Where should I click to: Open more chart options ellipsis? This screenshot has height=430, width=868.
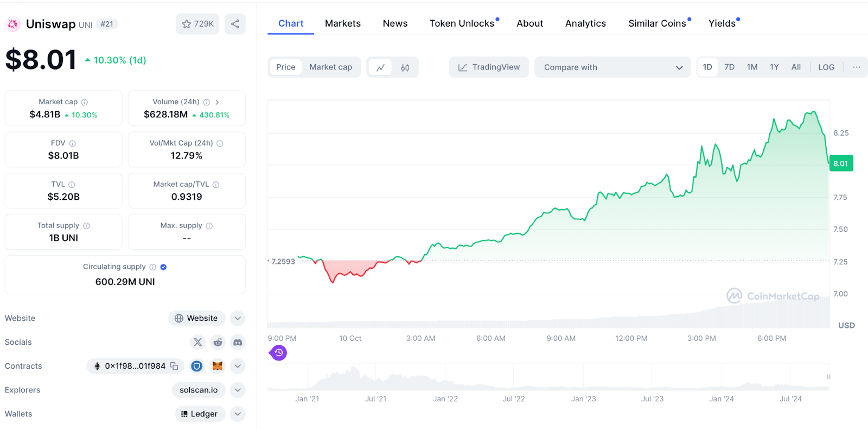857,67
